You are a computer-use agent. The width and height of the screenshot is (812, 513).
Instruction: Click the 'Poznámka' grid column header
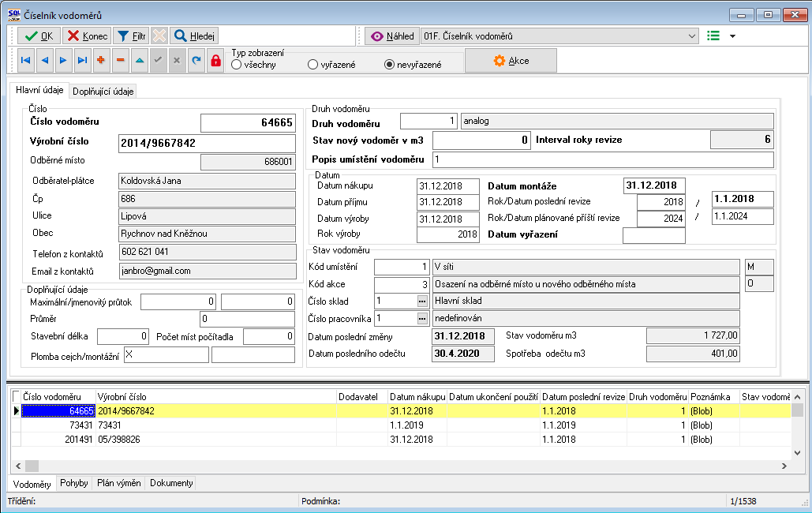point(714,397)
